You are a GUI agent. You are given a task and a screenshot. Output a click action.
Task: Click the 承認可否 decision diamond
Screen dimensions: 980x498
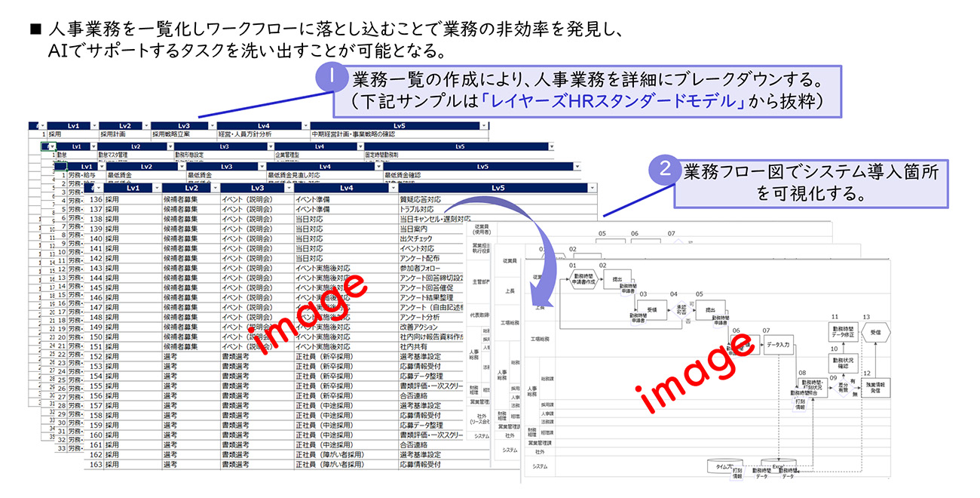coord(678,309)
